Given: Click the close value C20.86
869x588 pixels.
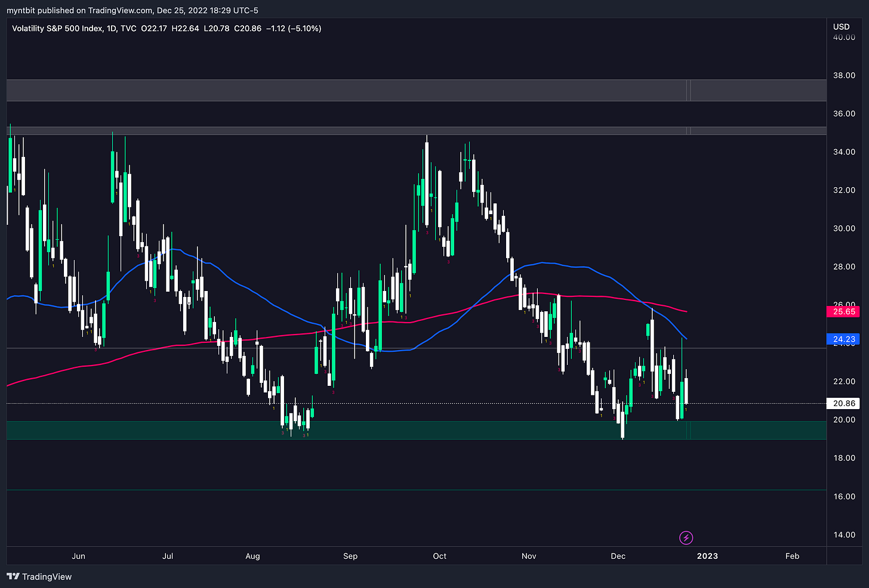Looking at the screenshot, I should (x=248, y=28).
